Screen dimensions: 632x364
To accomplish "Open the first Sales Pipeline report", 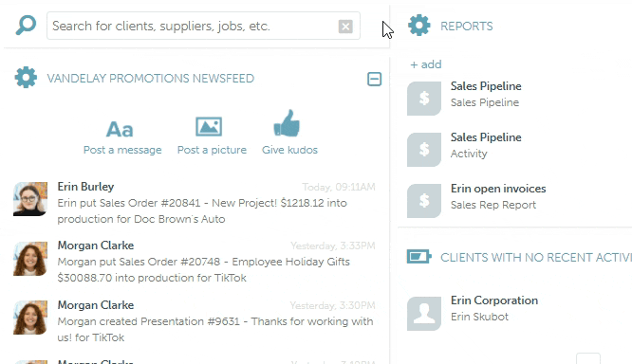I will (x=486, y=94).
